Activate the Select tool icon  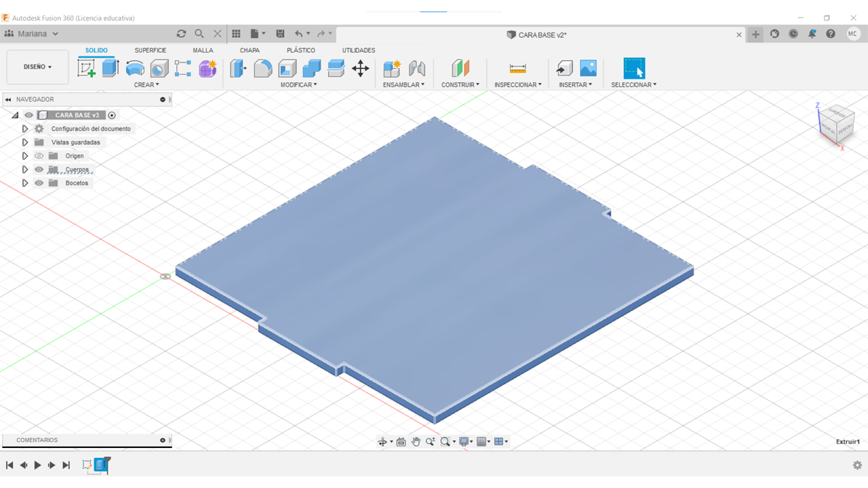pyautogui.click(x=634, y=68)
